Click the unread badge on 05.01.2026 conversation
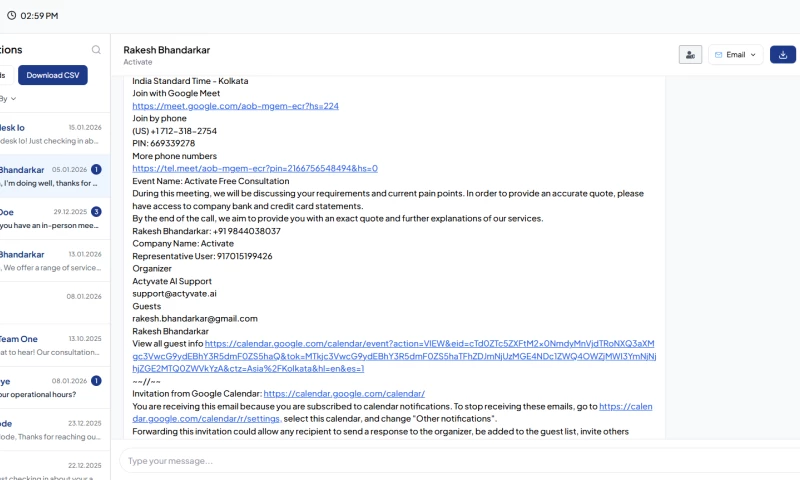Viewport: 800px width, 480px height. point(96,170)
